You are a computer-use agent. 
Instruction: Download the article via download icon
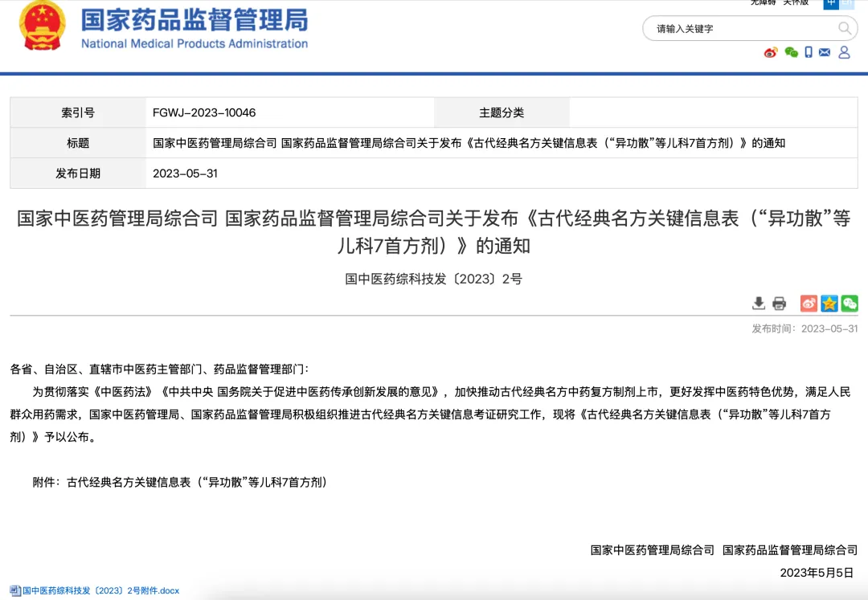tap(759, 303)
